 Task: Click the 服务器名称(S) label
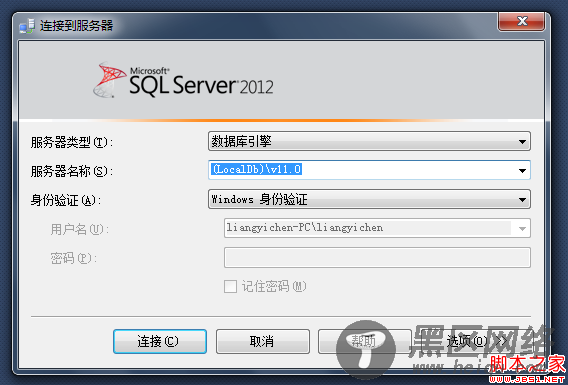[72, 171]
